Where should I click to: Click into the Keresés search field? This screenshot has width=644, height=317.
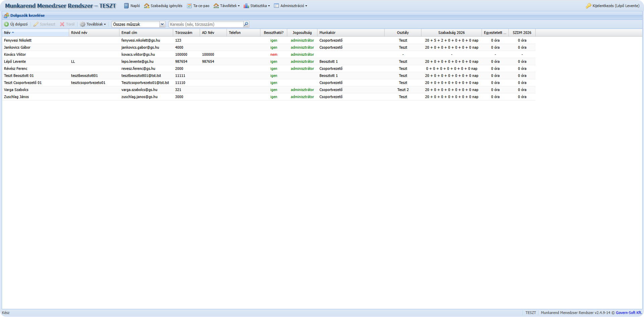(x=206, y=24)
